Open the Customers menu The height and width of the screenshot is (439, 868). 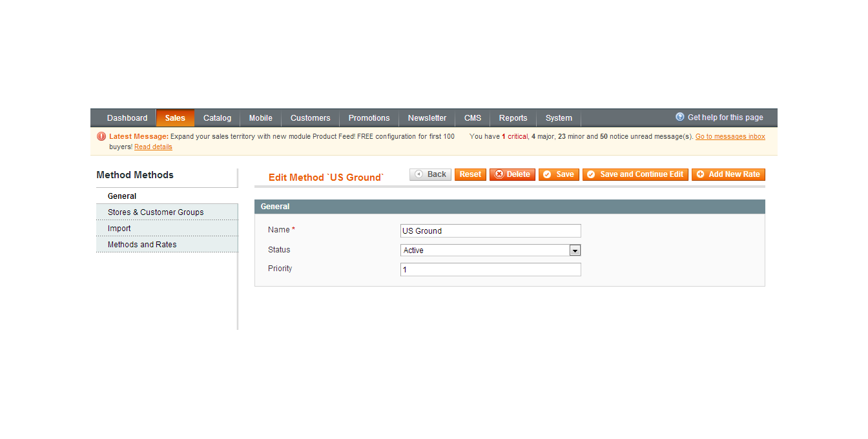click(x=310, y=118)
